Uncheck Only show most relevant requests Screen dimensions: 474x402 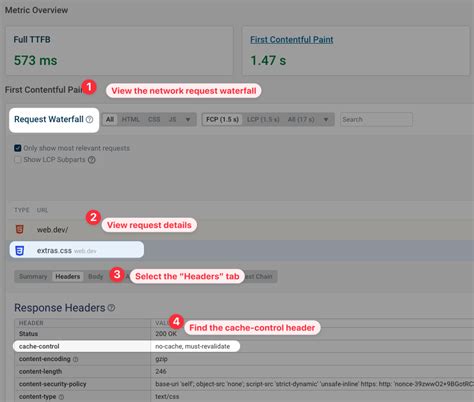click(18, 148)
